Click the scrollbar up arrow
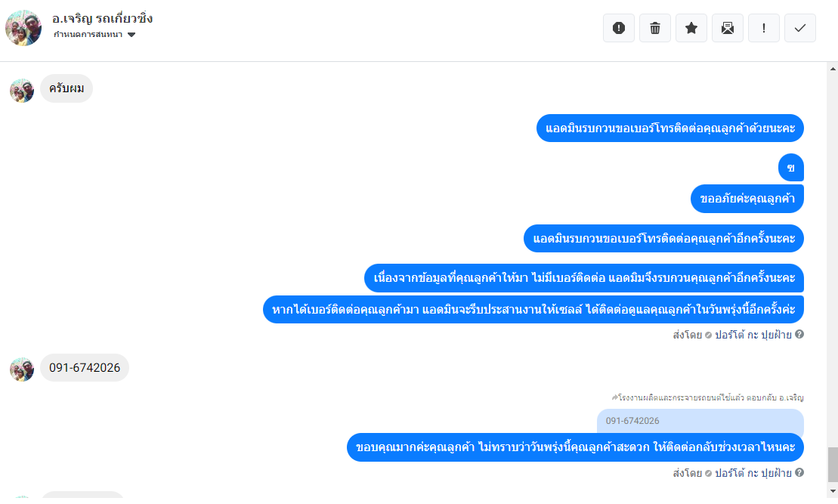The image size is (838, 504). point(833,69)
